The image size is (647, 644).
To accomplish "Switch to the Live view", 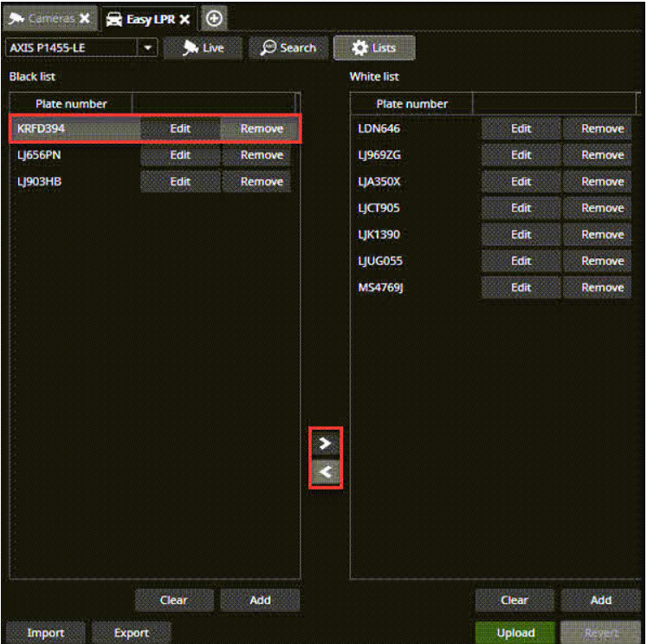I will coord(202,48).
